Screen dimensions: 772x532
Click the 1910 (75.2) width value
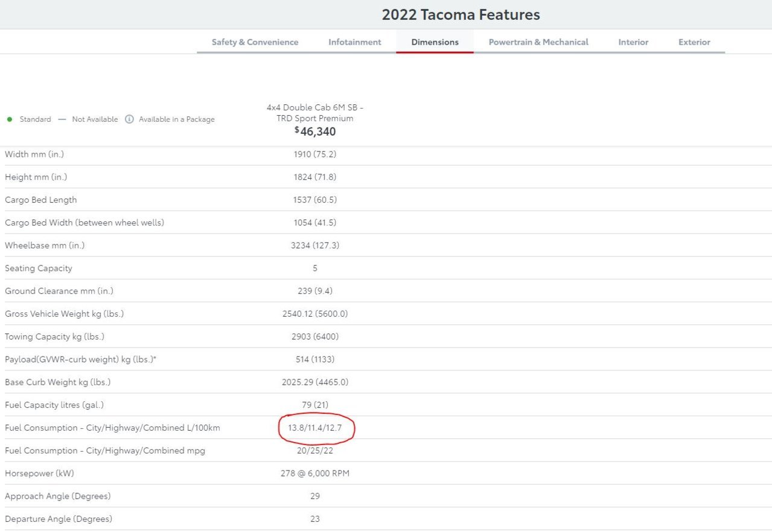pos(315,154)
